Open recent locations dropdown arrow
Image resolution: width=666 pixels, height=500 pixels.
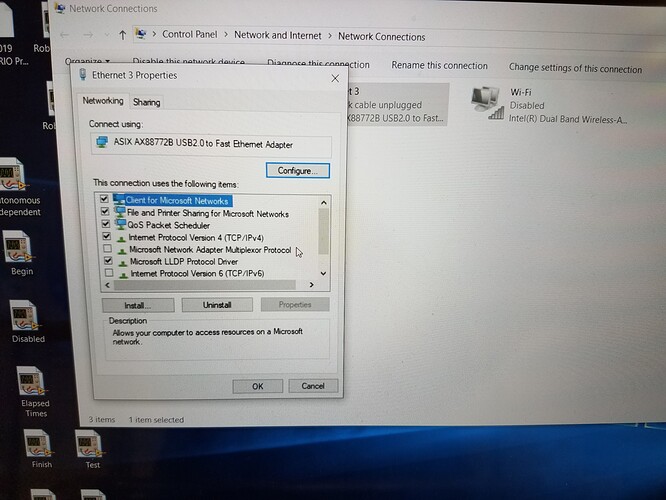(107, 35)
